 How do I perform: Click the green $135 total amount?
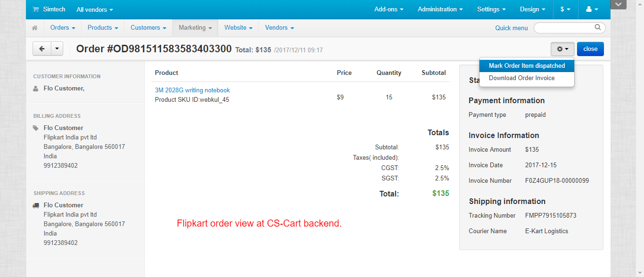pos(440,194)
